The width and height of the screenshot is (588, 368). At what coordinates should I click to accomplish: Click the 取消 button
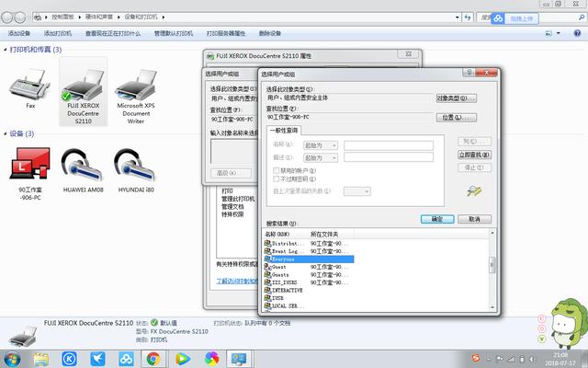click(474, 219)
